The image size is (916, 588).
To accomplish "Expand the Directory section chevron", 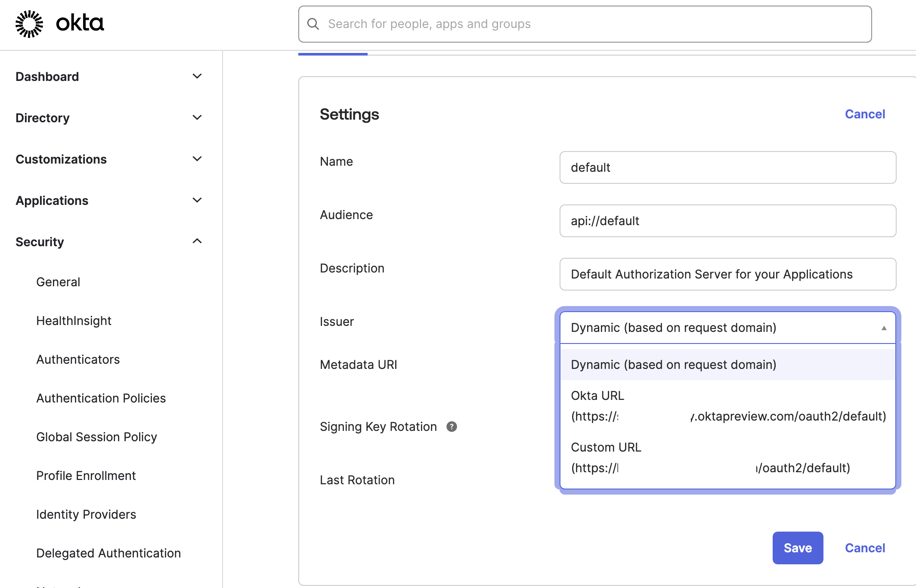I will pyautogui.click(x=197, y=118).
